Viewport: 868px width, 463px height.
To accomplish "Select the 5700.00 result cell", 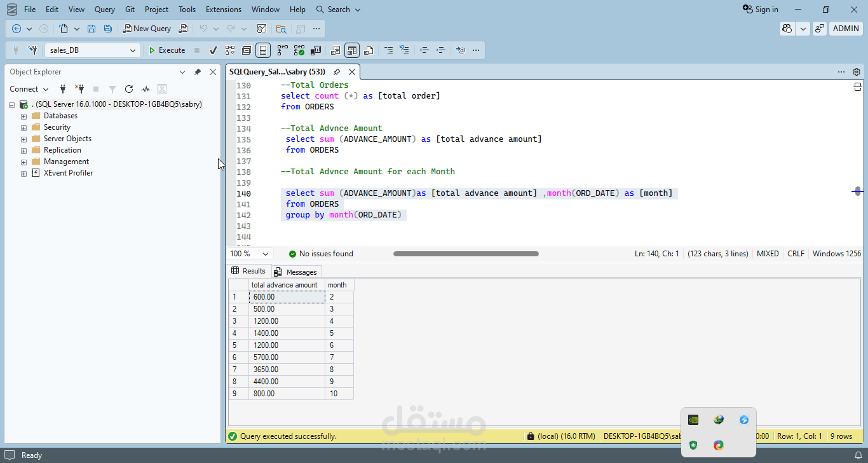I will click(287, 357).
